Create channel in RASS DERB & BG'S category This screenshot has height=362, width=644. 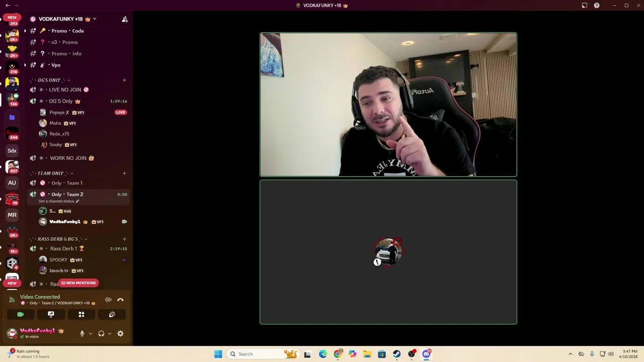click(124, 239)
